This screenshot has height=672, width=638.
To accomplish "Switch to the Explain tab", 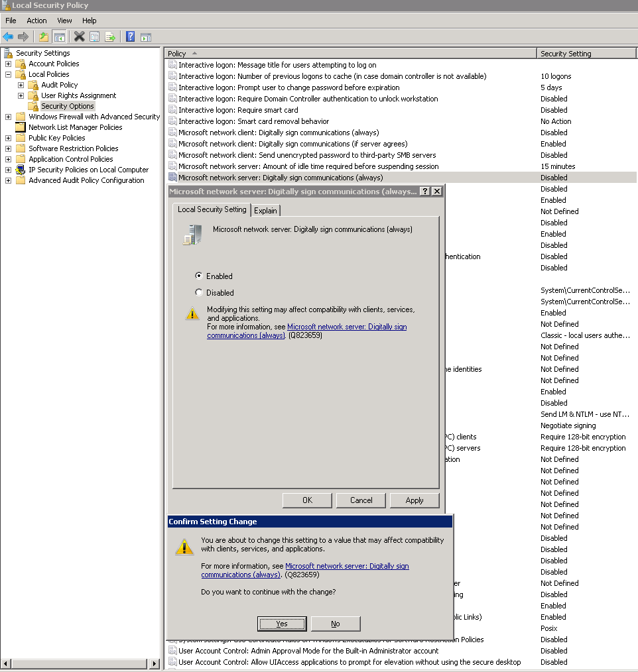I will pyautogui.click(x=265, y=211).
